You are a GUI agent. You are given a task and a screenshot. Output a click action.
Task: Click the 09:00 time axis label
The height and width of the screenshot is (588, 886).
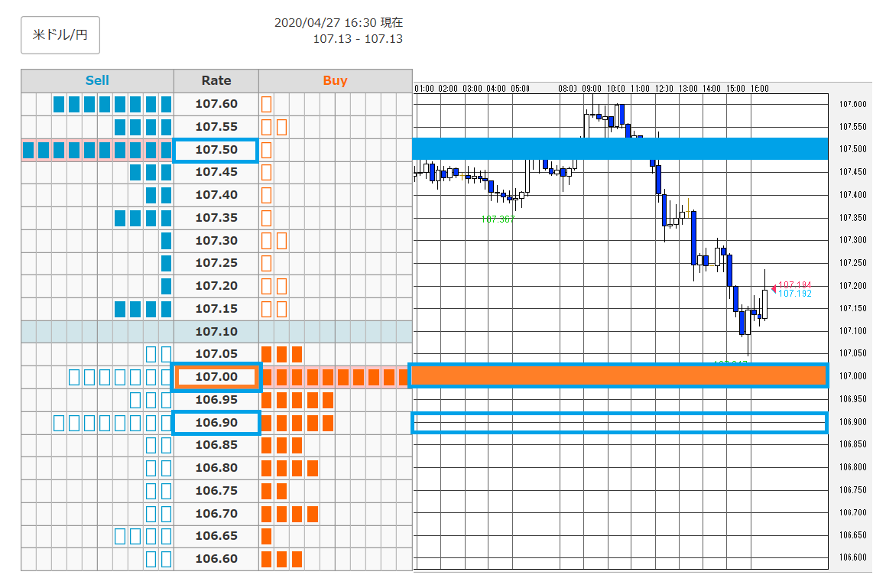coord(592,89)
